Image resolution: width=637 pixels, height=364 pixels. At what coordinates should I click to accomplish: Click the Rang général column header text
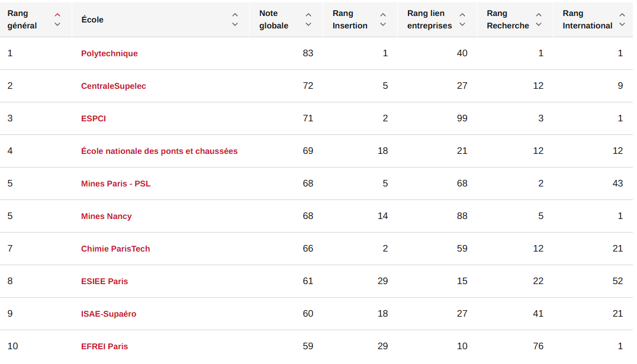[22, 20]
